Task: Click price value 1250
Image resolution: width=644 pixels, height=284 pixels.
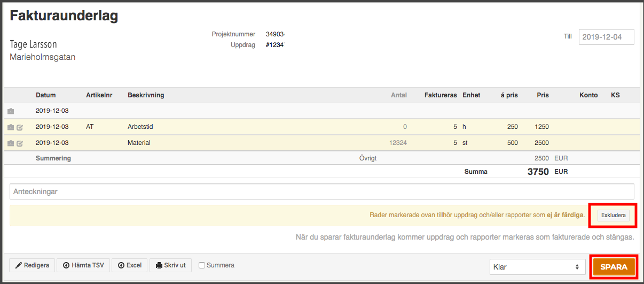Action: point(541,127)
